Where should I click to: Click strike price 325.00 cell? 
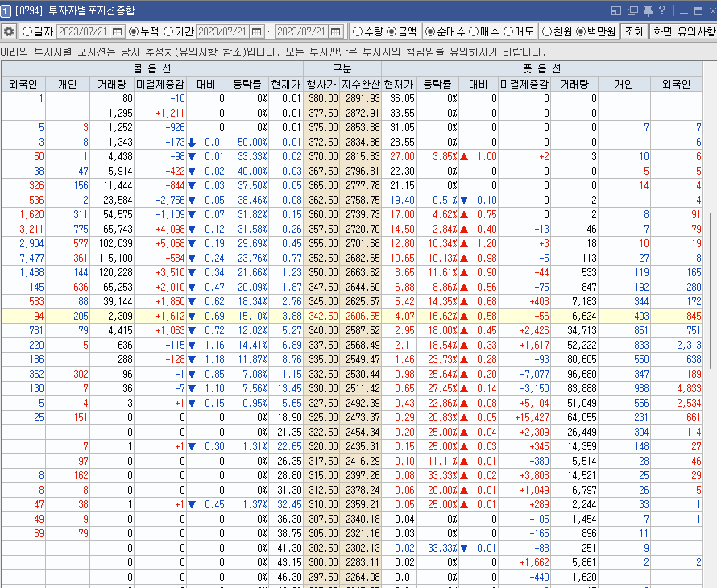(323, 417)
